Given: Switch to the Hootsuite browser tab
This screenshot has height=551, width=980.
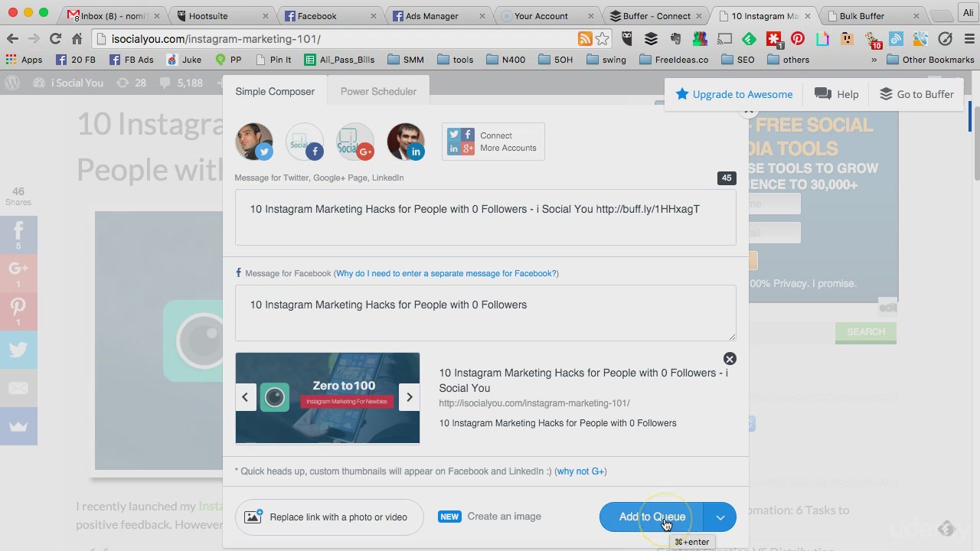Looking at the screenshot, I should [221, 15].
